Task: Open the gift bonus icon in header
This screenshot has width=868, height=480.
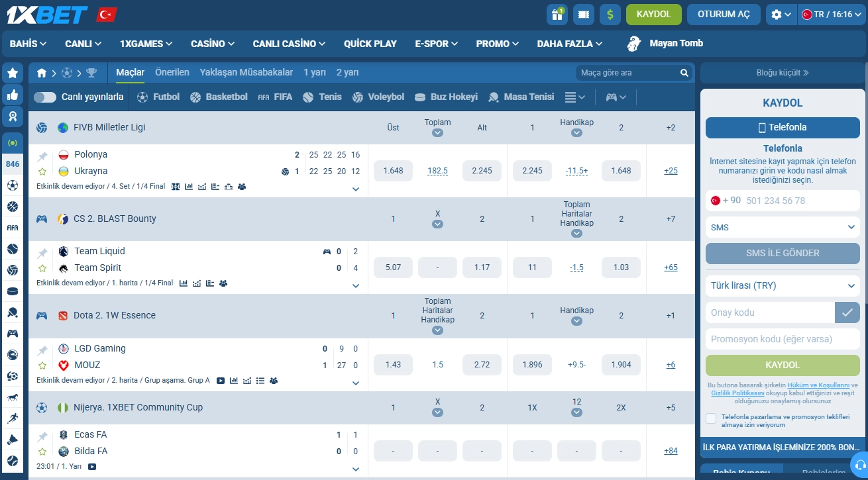Action: tap(557, 14)
